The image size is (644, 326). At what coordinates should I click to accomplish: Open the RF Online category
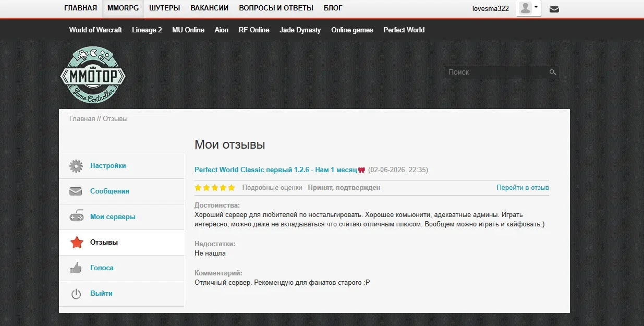pyautogui.click(x=254, y=30)
